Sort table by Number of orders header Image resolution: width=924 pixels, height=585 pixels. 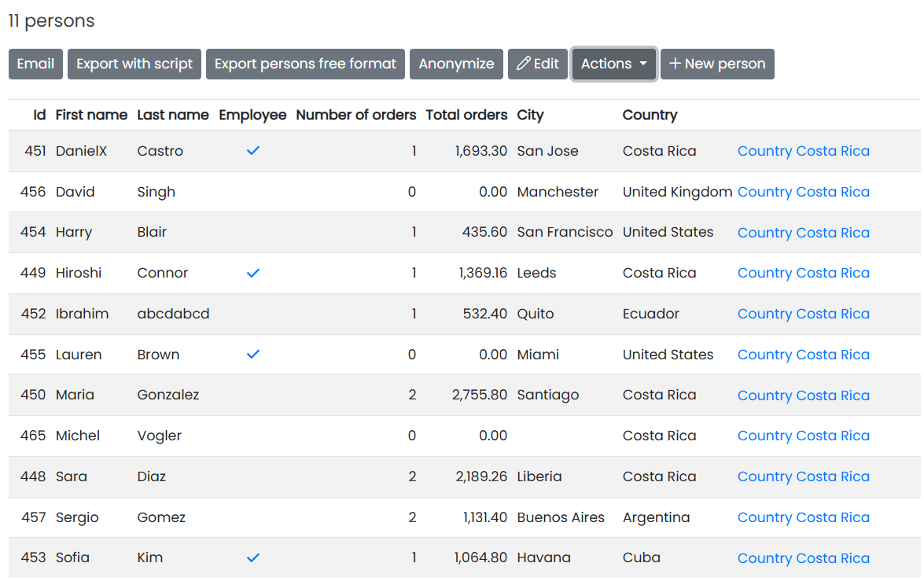pyautogui.click(x=355, y=115)
